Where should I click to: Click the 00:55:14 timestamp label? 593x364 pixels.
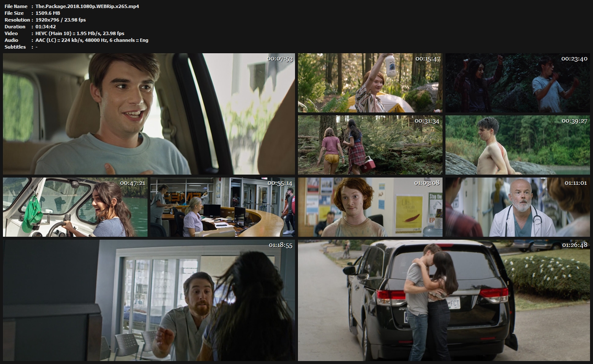280,183
